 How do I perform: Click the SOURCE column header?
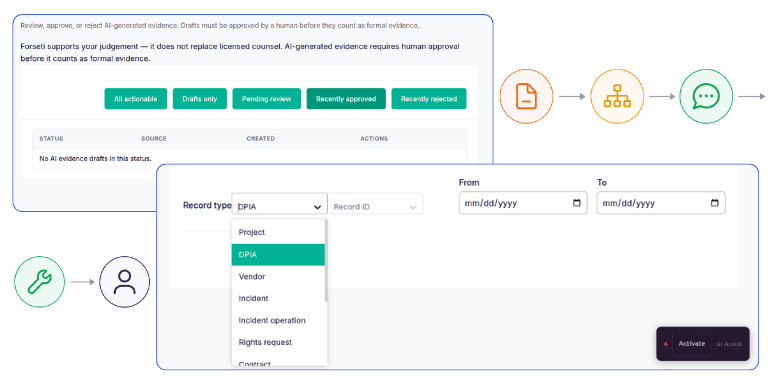click(x=154, y=139)
